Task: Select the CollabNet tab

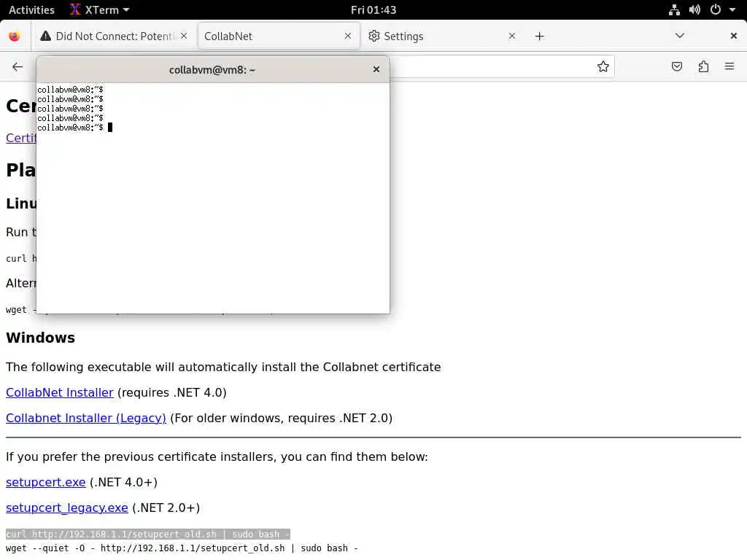Action: click(278, 36)
